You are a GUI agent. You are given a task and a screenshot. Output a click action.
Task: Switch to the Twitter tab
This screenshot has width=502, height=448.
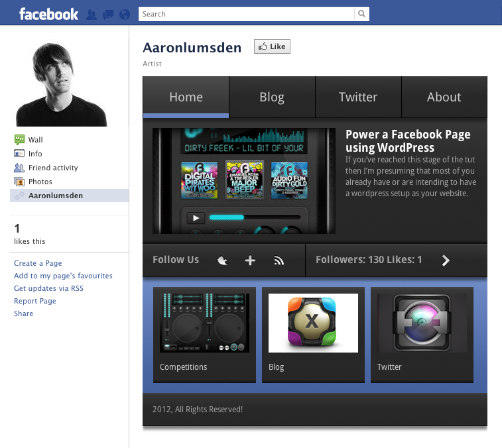pos(358,97)
